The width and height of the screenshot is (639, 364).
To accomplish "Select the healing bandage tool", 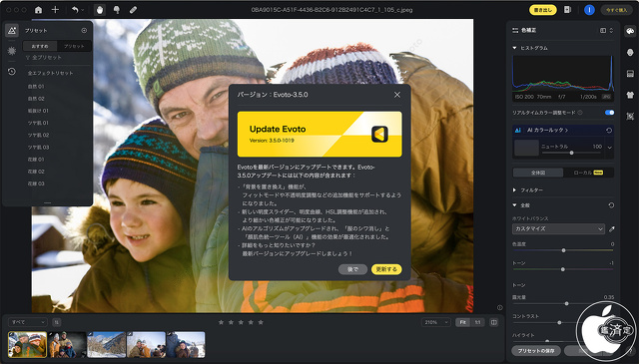I will [x=133, y=10].
